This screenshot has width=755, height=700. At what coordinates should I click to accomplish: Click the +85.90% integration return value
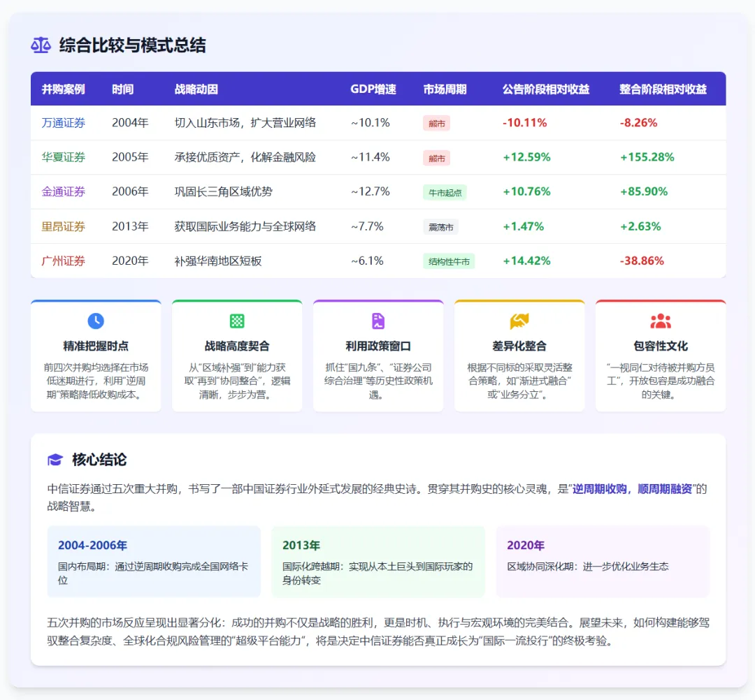pyautogui.click(x=644, y=191)
